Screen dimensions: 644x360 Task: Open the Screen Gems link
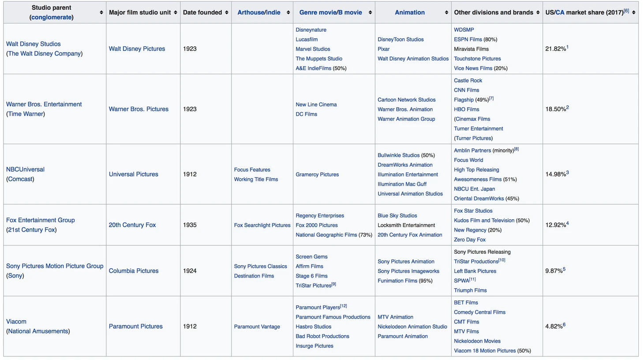pos(311,257)
